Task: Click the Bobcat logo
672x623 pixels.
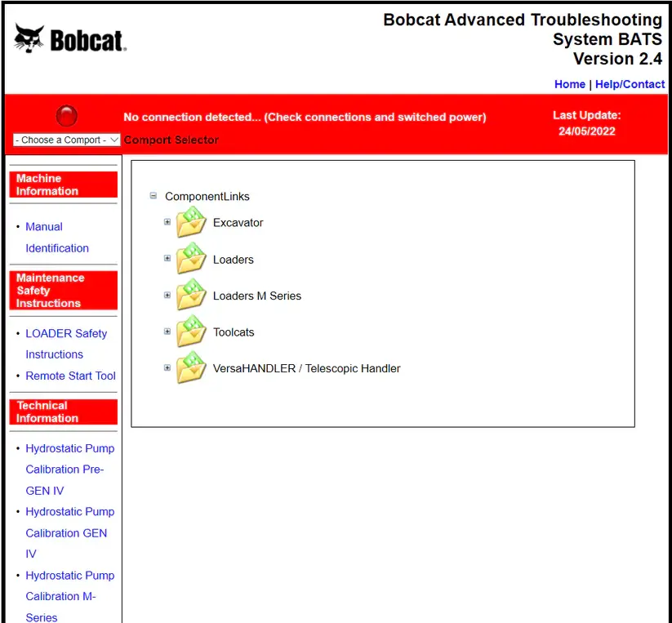Action: pyautogui.click(x=70, y=38)
